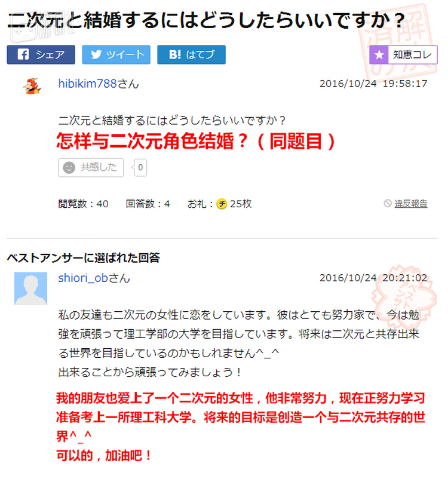Image resolution: width=448 pixels, height=485 pixels.
Task: Click the purple star on 知恵コレ
Action: coord(379,55)
